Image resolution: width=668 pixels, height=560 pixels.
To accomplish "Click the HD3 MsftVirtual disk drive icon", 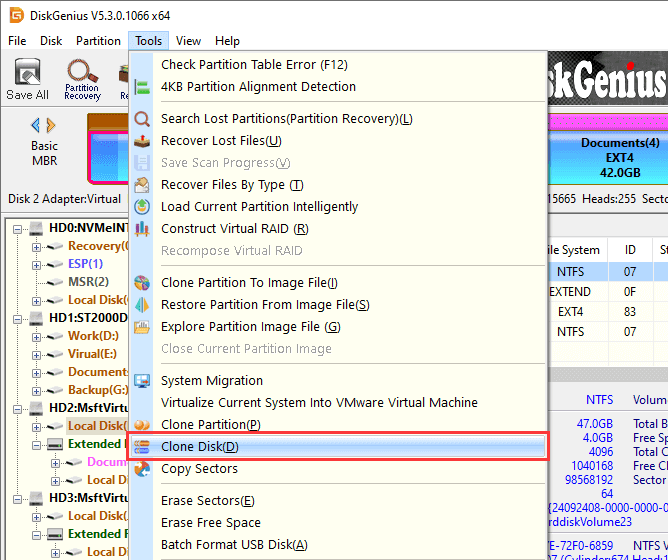I will pos(36,498).
